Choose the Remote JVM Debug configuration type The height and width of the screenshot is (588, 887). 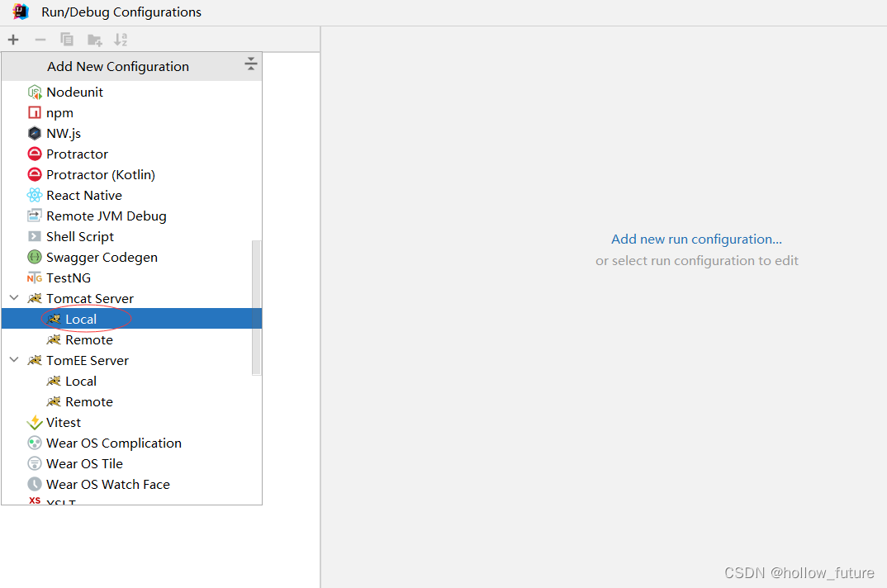coord(132,216)
